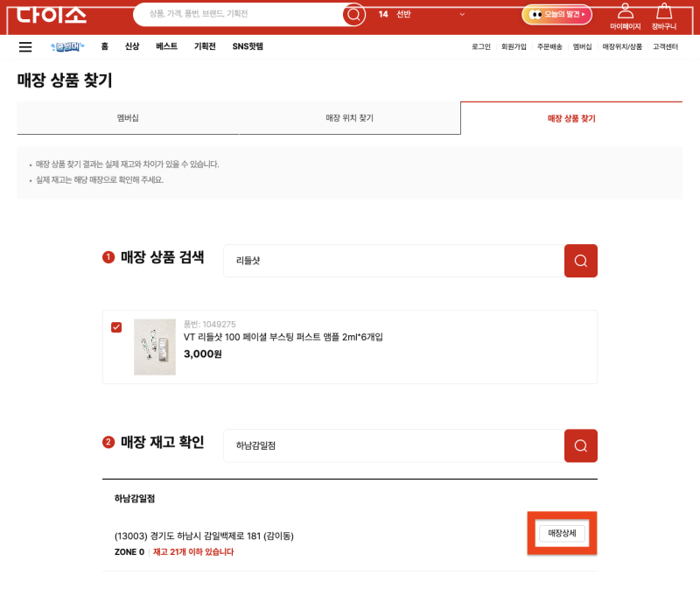Click the 멤버십 link in top utility bar
This screenshot has width=700, height=596.
[x=582, y=47]
